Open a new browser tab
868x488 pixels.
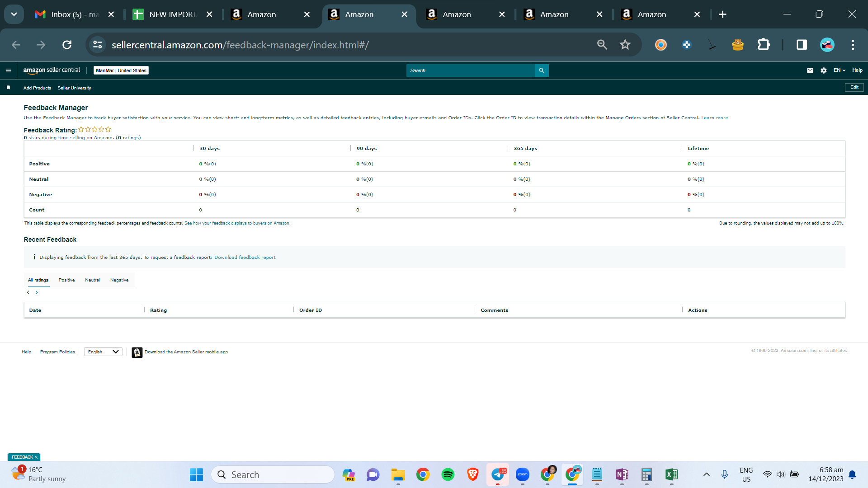point(722,14)
